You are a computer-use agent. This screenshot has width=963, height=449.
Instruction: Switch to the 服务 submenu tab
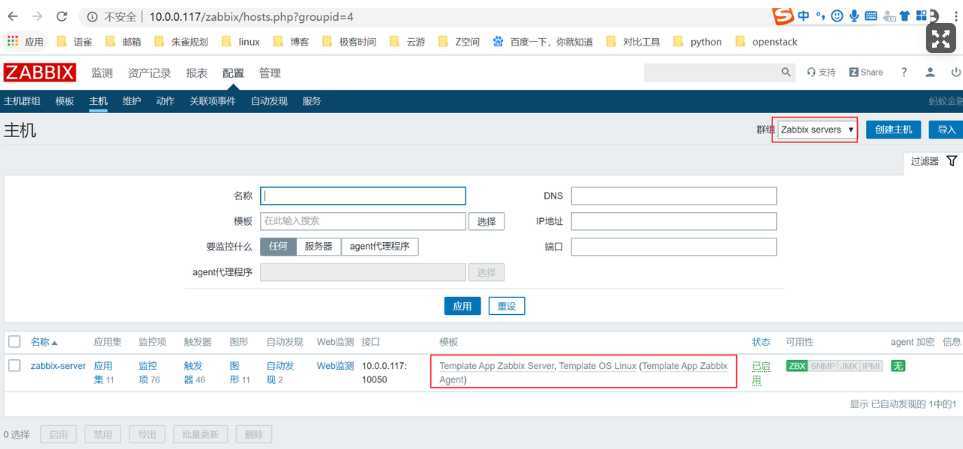pyautogui.click(x=311, y=101)
